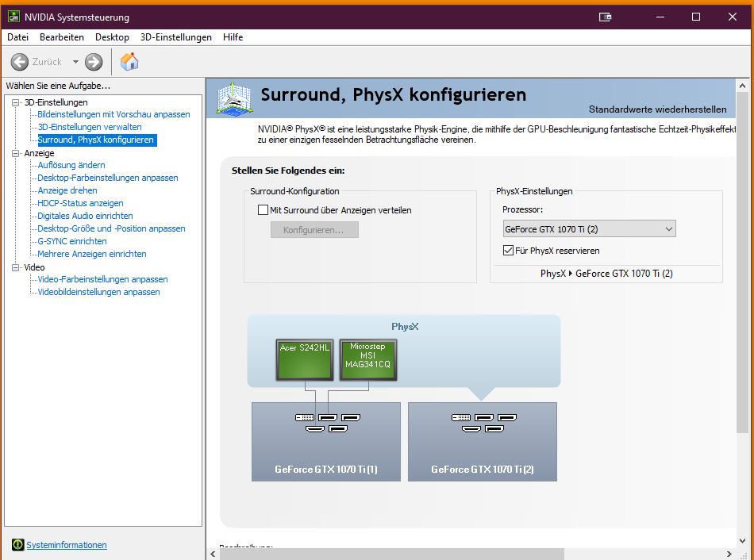
Task: Click the NVIDIA app icon in title bar
Action: (14, 17)
